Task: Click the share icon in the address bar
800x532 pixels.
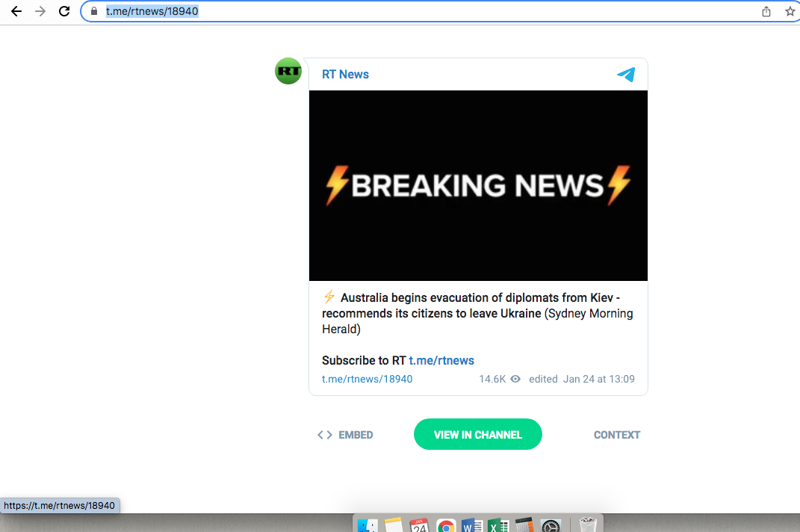Action: click(x=766, y=11)
